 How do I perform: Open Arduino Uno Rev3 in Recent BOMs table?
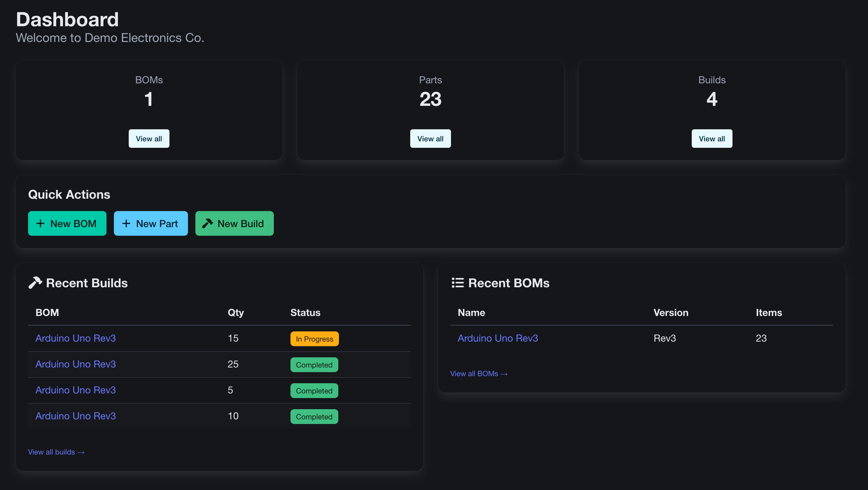click(x=498, y=338)
